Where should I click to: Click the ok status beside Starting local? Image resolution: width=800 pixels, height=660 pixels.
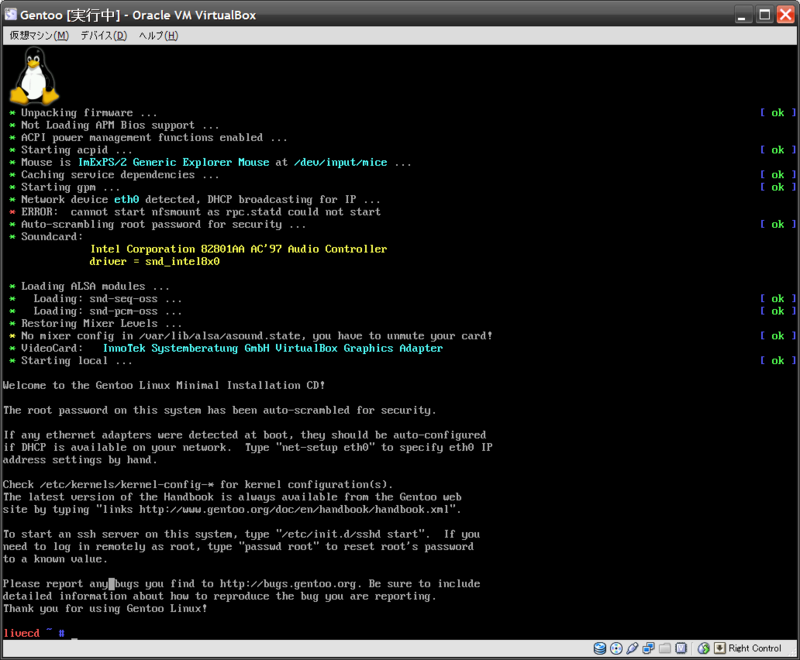click(778, 361)
